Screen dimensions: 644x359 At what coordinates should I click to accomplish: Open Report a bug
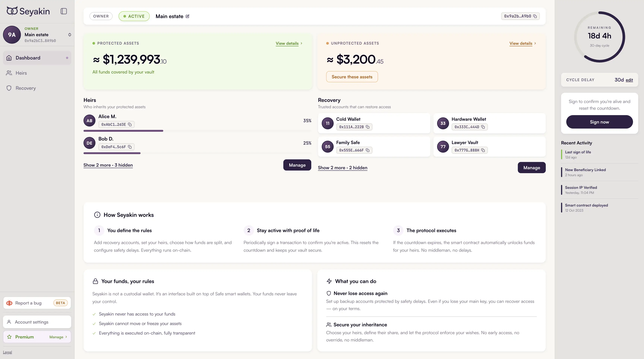pyautogui.click(x=37, y=303)
